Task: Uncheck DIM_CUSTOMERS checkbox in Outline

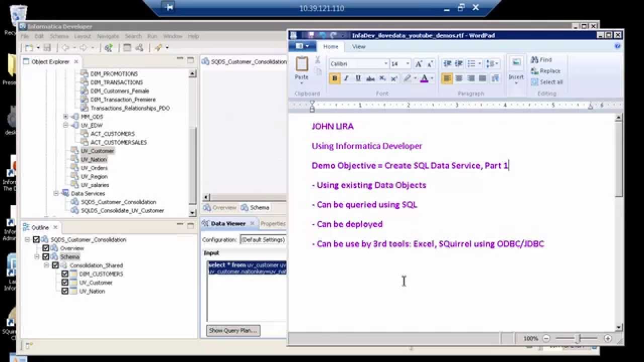Action: pos(65,274)
